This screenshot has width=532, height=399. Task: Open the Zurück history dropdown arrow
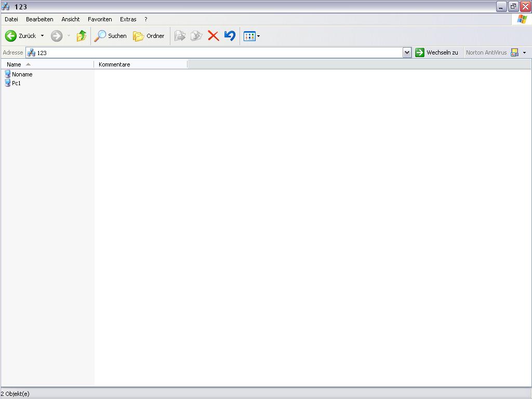(x=43, y=36)
